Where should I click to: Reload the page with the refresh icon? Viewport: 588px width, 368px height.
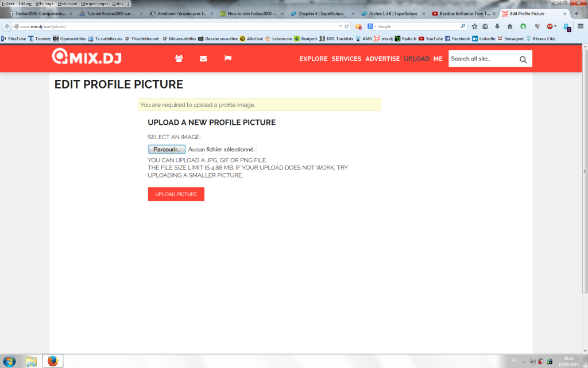point(346,26)
